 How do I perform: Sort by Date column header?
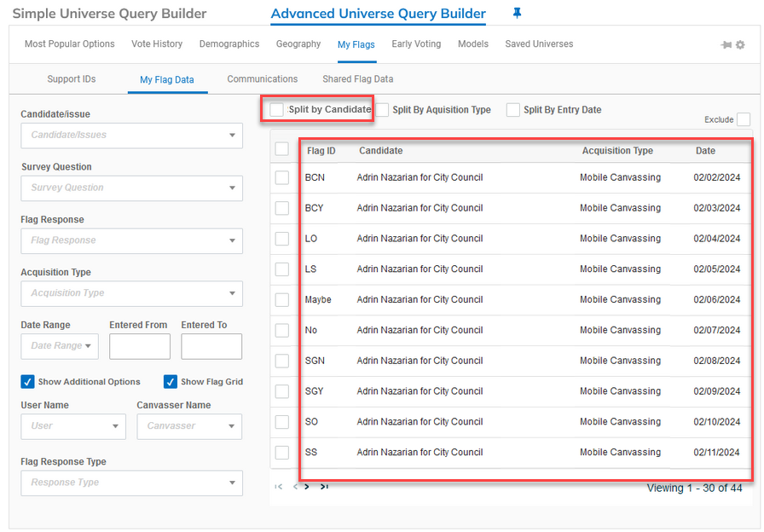[x=705, y=151]
